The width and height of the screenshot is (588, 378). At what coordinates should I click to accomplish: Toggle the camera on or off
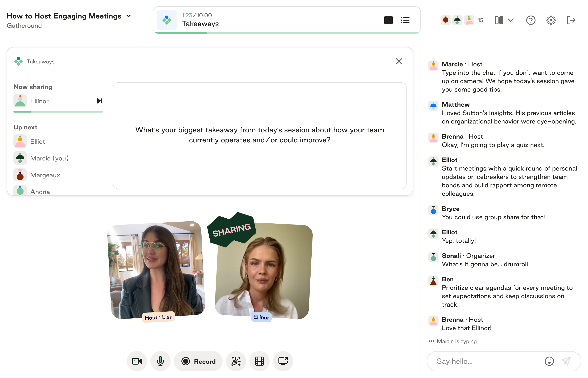coord(137,361)
